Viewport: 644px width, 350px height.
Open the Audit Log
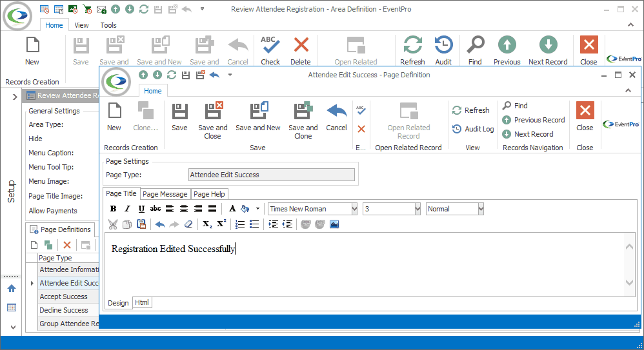[473, 129]
